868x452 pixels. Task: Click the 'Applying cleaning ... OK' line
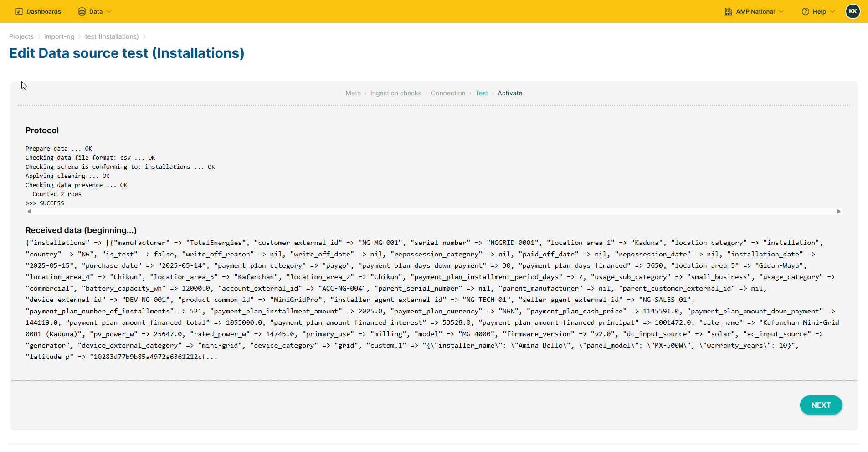[67, 176]
